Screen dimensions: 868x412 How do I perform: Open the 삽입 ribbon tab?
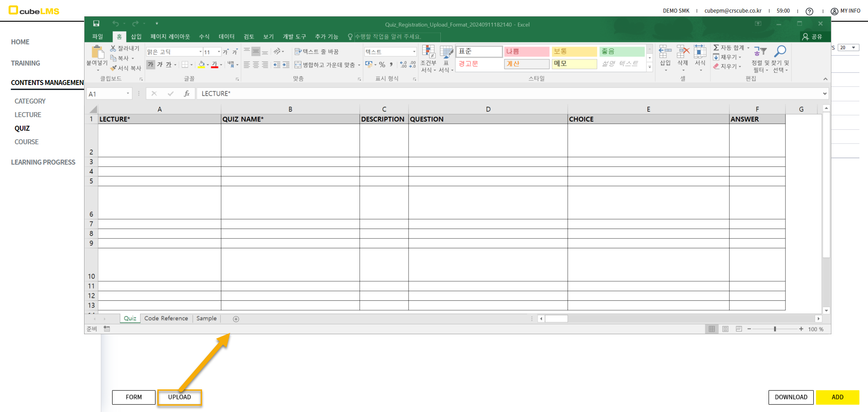[x=136, y=37]
